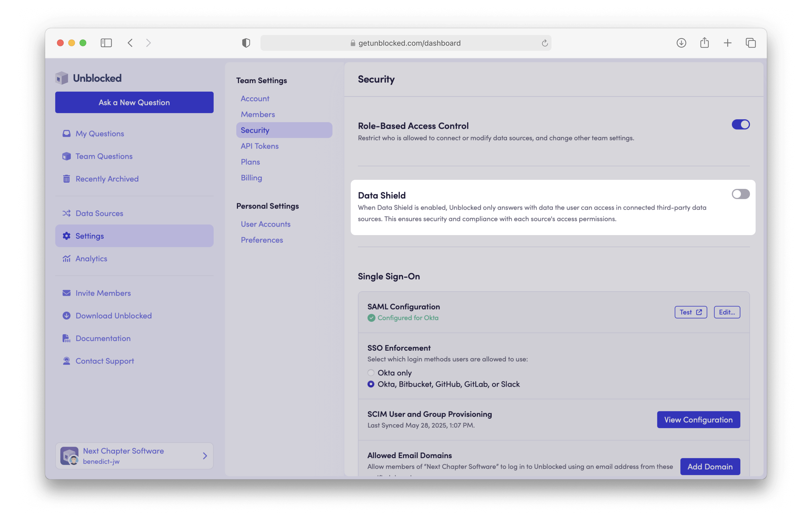Viewport: 812px width, 513px height.
Task: Open Preferences under Personal Settings
Action: [x=262, y=240]
